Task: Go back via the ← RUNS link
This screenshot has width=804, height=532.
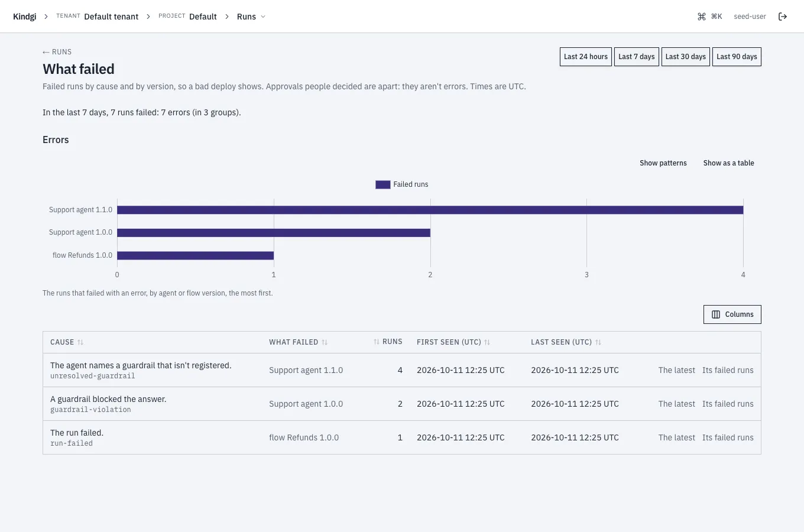Action: (57, 52)
